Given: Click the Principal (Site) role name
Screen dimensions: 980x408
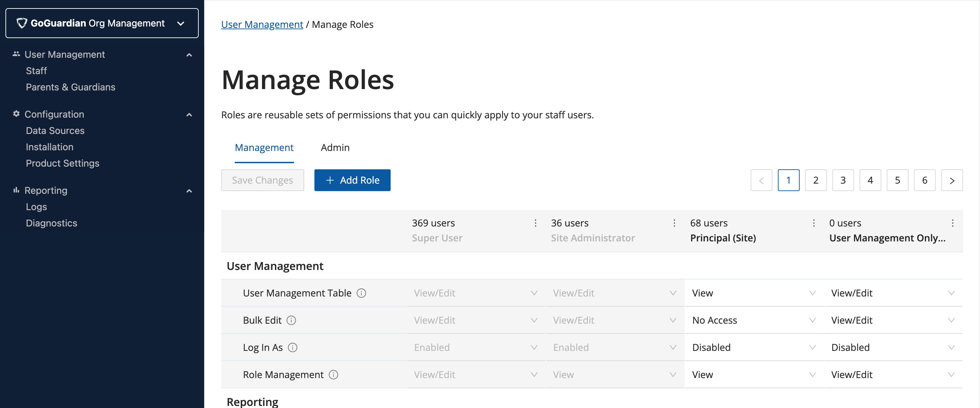Looking at the screenshot, I should pyautogui.click(x=723, y=238).
